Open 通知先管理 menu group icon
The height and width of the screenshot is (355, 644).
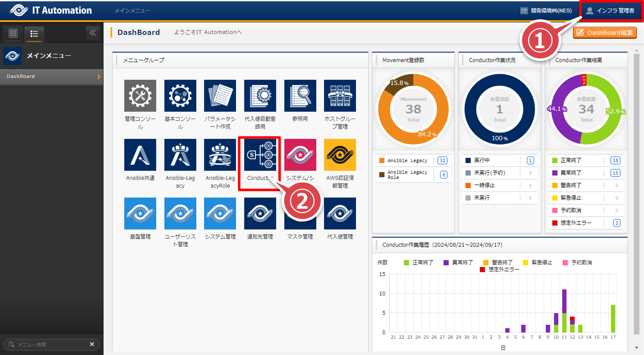tap(260, 214)
